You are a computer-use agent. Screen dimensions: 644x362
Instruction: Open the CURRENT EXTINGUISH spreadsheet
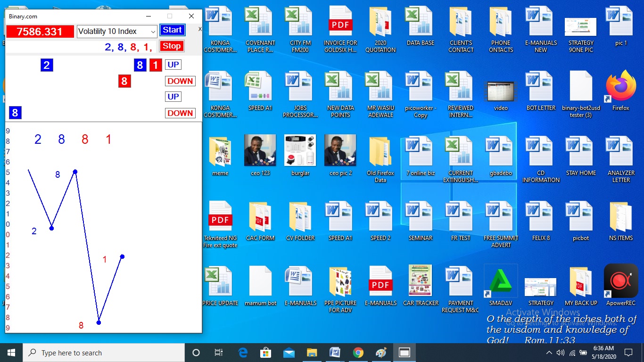461,159
